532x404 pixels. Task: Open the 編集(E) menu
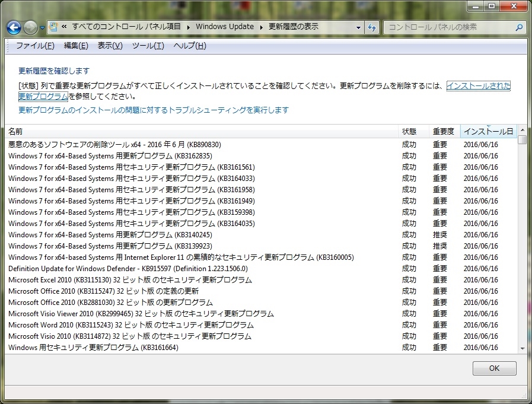(76, 46)
